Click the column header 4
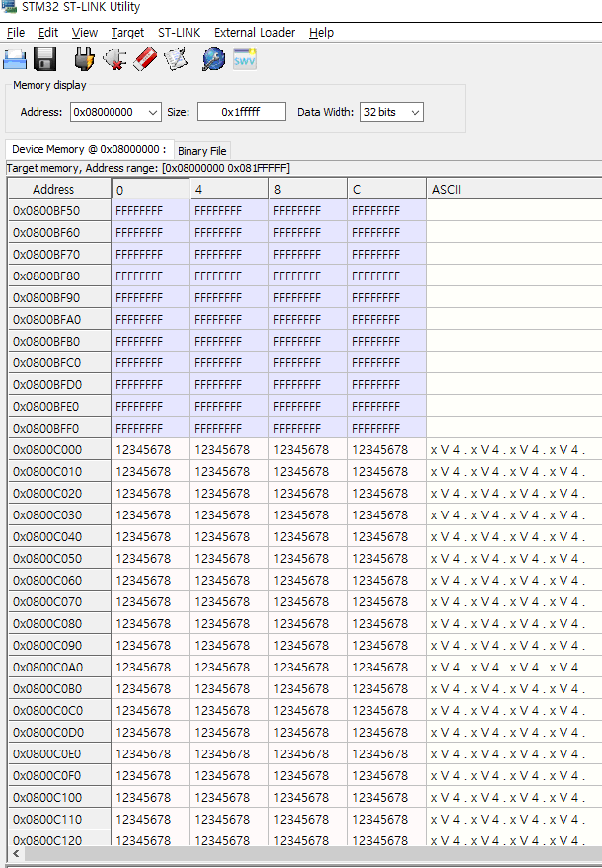602x868 pixels. (230, 189)
